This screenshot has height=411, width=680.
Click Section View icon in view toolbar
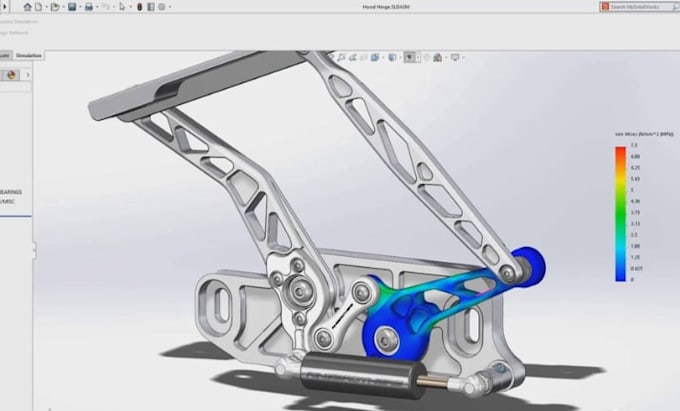(364, 57)
